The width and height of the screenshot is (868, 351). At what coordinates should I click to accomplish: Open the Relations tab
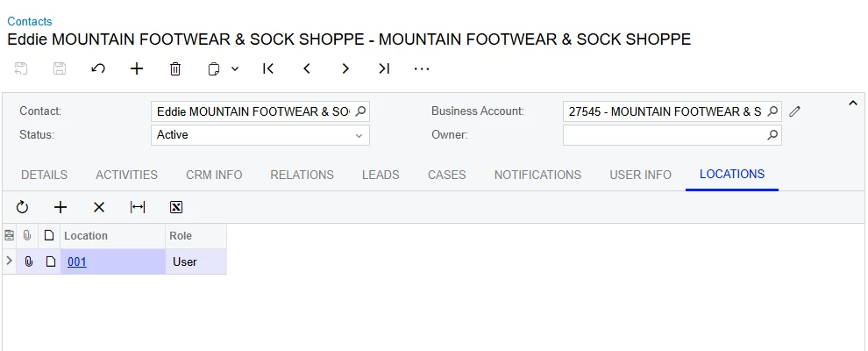pyautogui.click(x=302, y=175)
